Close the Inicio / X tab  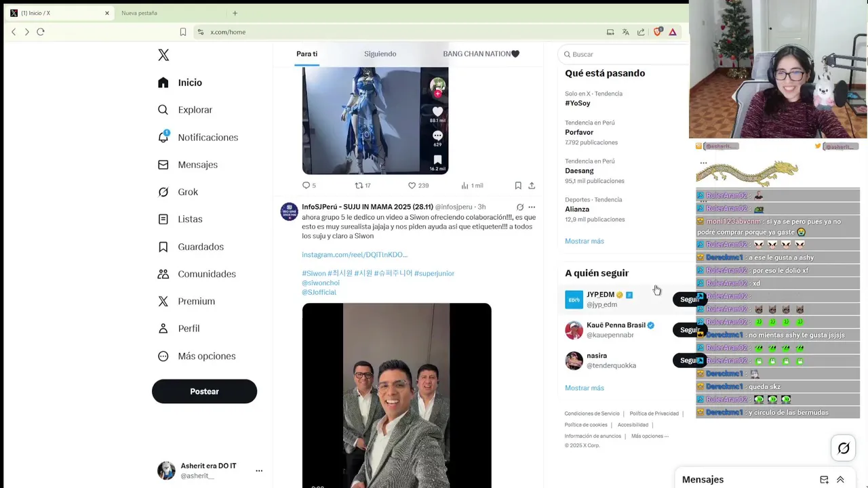(x=106, y=13)
